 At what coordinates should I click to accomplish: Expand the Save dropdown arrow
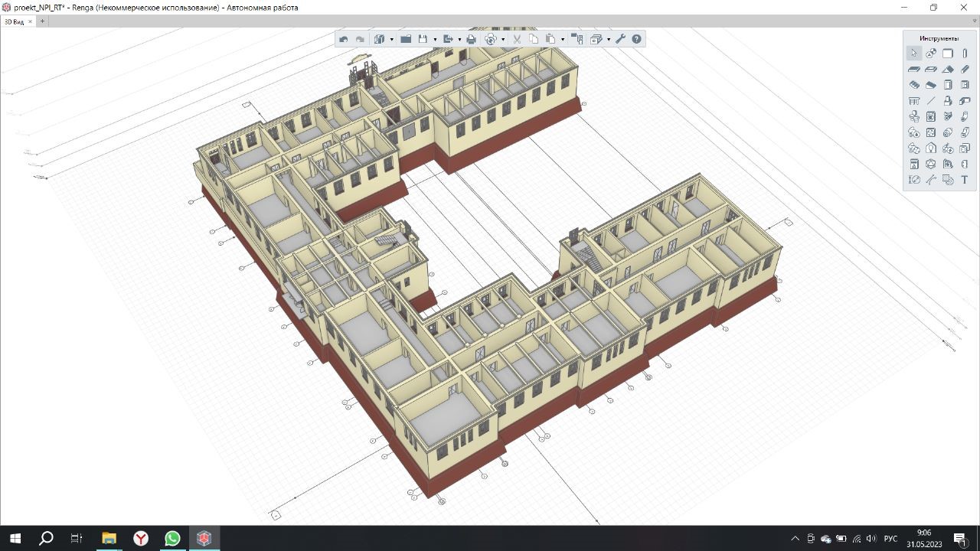[435, 40]
